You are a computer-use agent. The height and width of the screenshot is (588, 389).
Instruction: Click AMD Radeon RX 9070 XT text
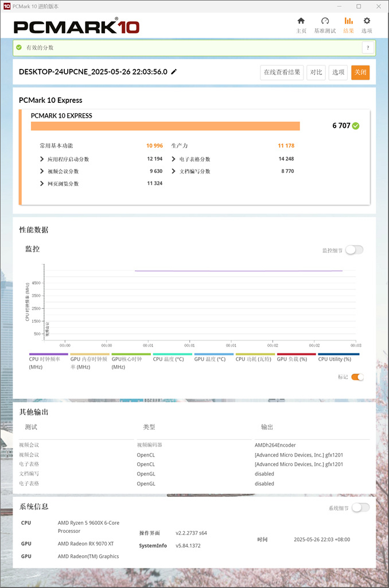pyautogui.click(x=85, y=543)
